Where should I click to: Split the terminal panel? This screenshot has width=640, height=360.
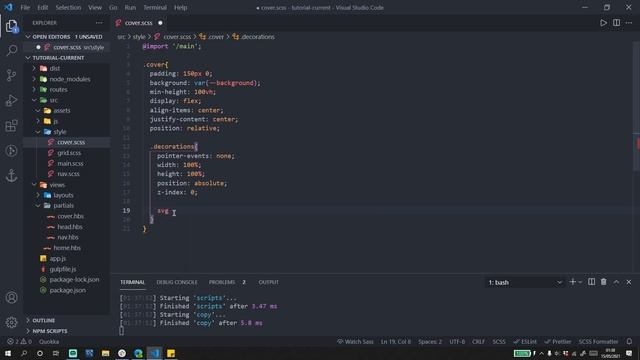click(x=591, y=282)
